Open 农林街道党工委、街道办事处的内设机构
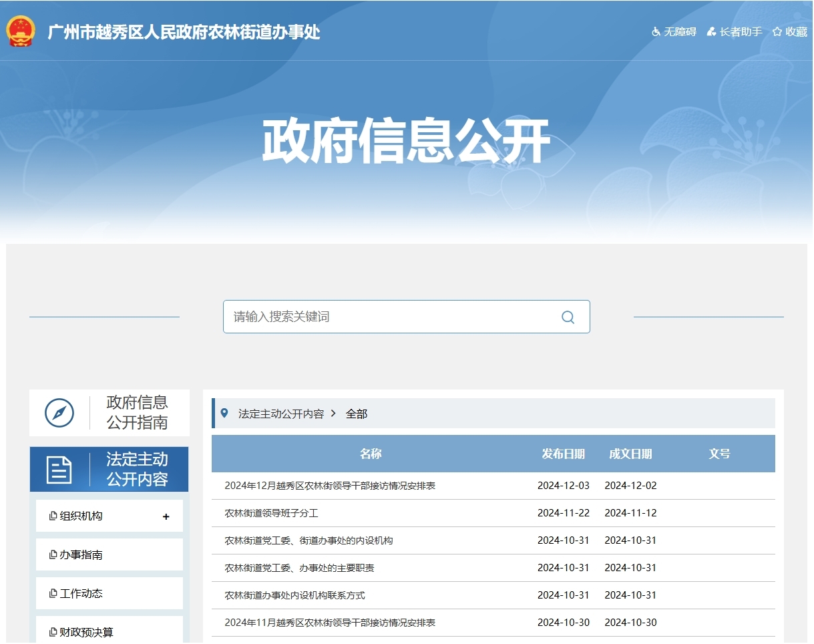 309,540
